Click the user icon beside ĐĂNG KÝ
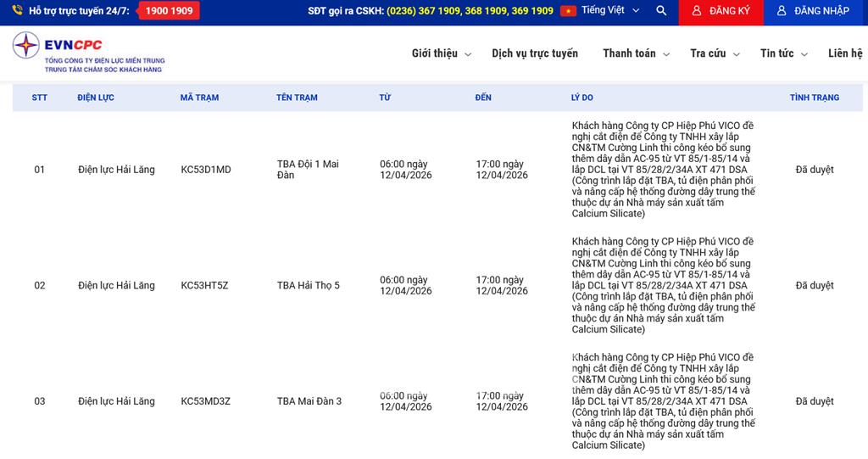This screenshot has height=459, width=868. pos(696,11)
